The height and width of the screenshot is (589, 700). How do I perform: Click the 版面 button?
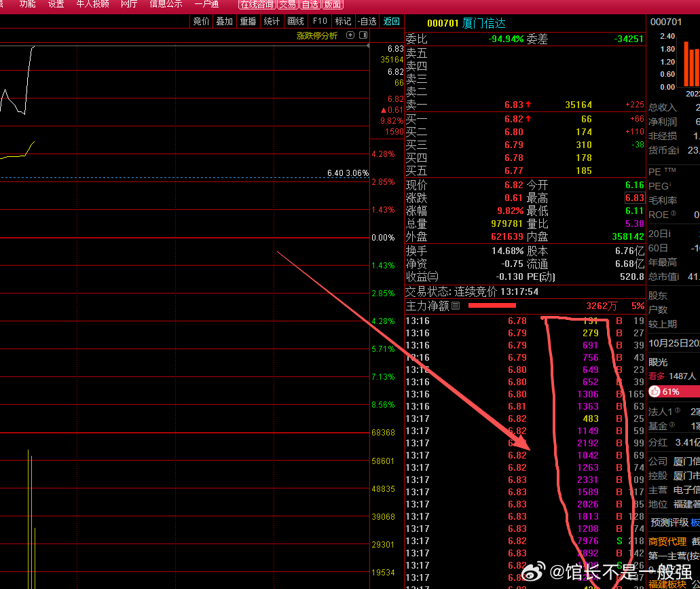[333, 5]
